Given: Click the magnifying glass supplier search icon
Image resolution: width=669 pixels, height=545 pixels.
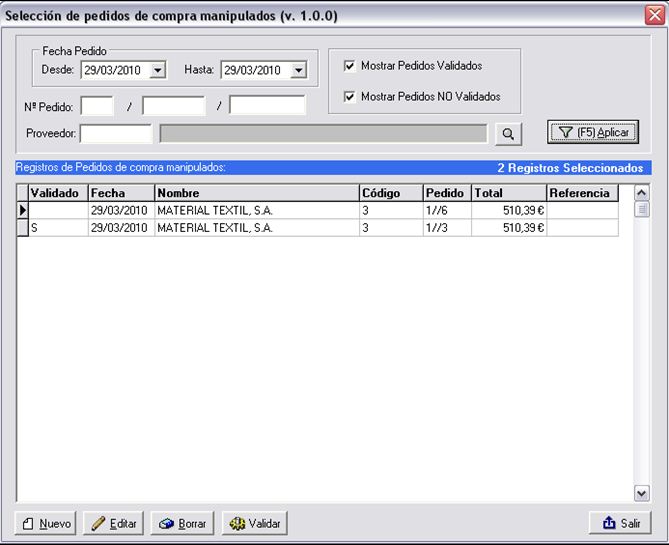Looking at the screenshot, I should click(508, 133).
